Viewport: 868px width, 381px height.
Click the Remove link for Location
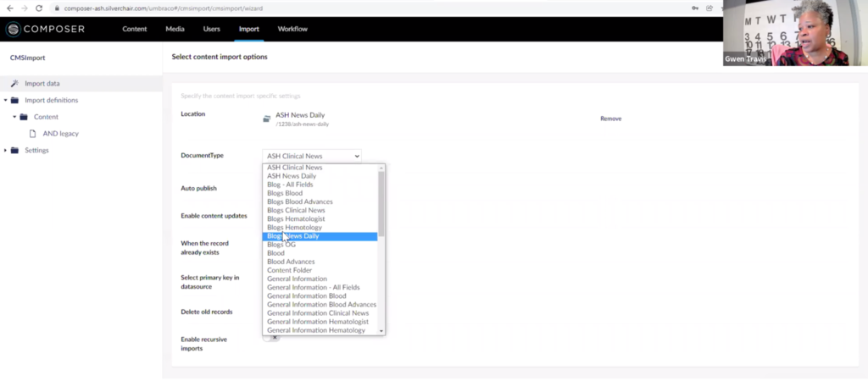(x=610, y=119)
